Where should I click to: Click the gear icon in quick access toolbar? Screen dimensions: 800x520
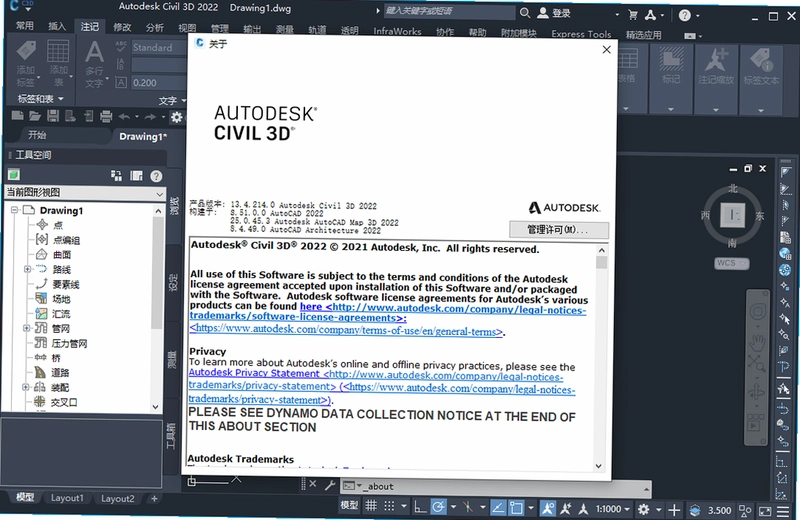click(x=177, y=117)
